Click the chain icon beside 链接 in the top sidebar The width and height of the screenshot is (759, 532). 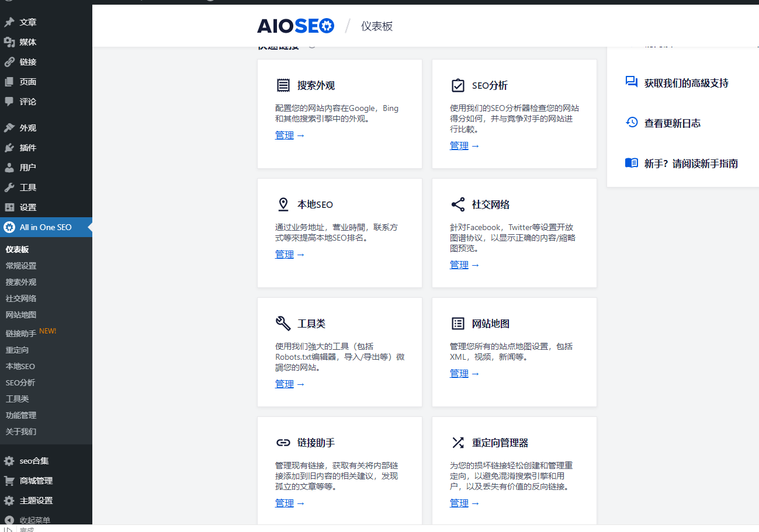9,62
